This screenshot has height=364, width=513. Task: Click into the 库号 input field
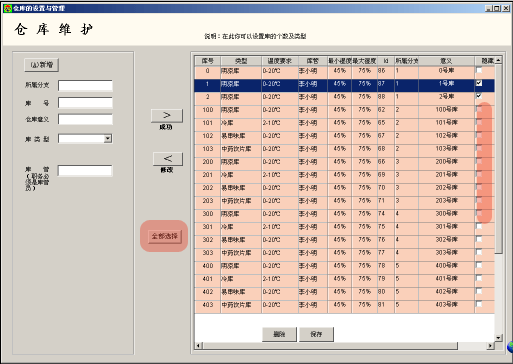click(85, 103)
